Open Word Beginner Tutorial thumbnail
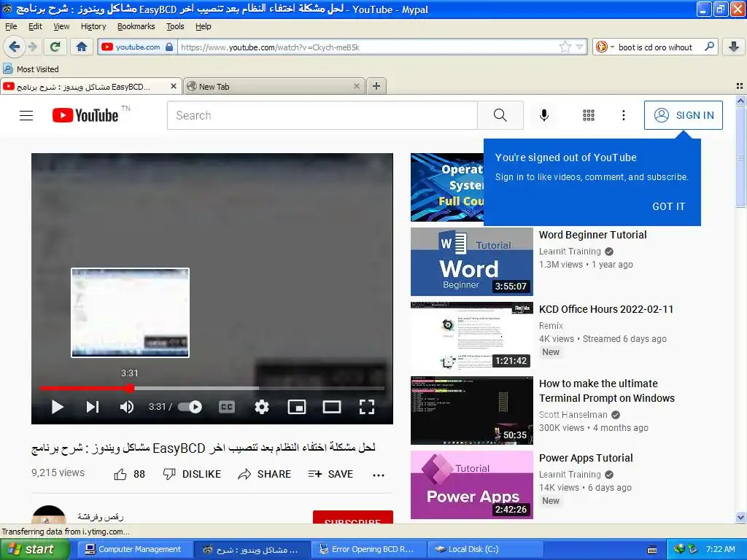747x560 pixels. (472, 262)
